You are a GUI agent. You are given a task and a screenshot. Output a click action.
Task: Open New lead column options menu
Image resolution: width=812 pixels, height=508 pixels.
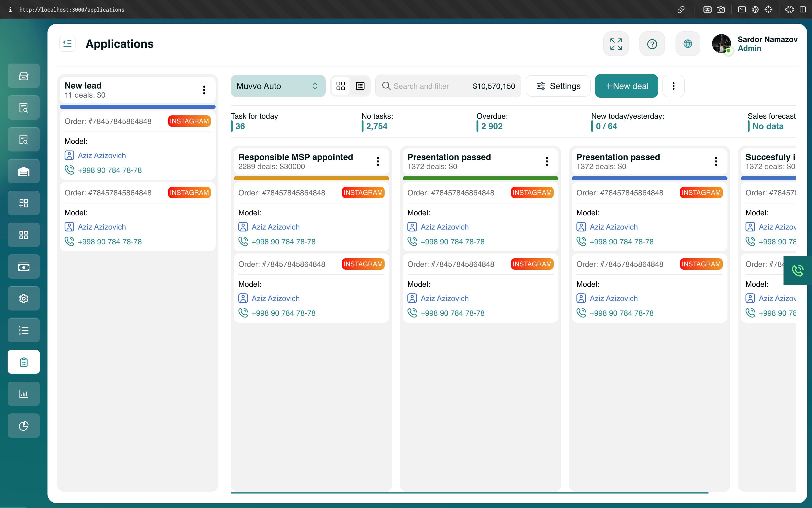(204, 90)
